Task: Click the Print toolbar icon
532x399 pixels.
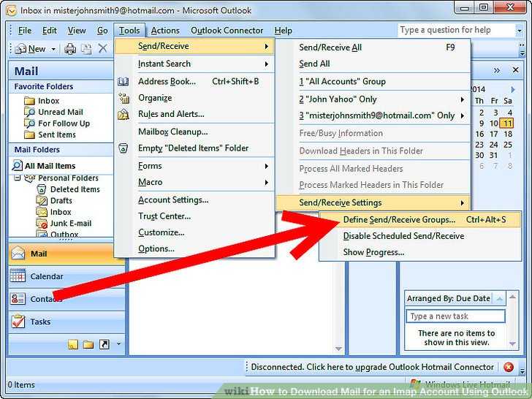Action: pyautogui.click(x=70, y=49)
